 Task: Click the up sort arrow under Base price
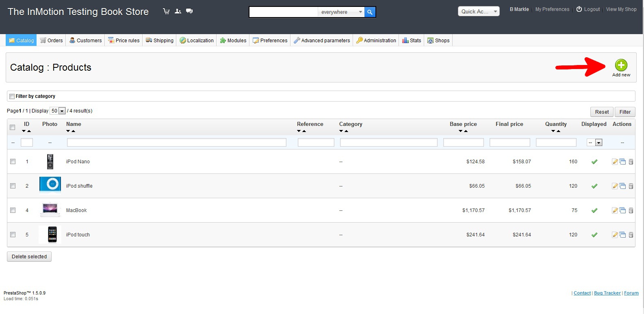[x=466, y=131]
